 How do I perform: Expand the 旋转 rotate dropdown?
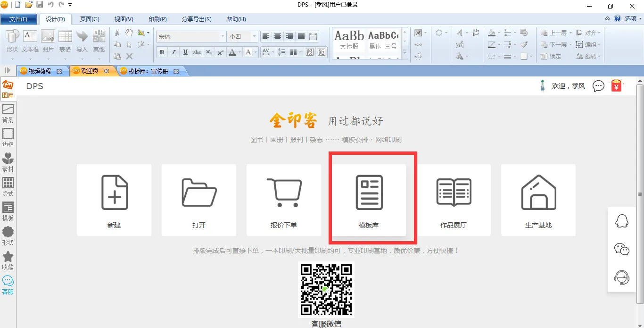(x=599, y=57)
